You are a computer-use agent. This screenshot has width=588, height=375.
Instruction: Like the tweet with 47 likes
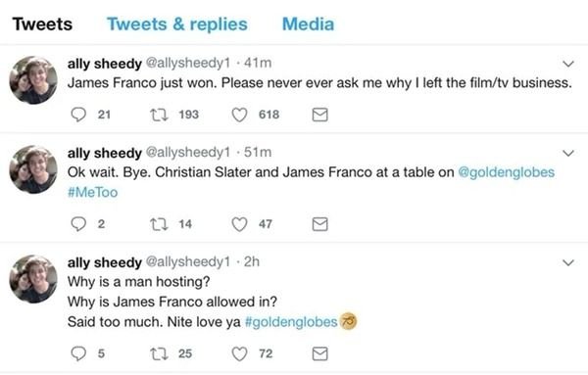(x=239, y=224)
